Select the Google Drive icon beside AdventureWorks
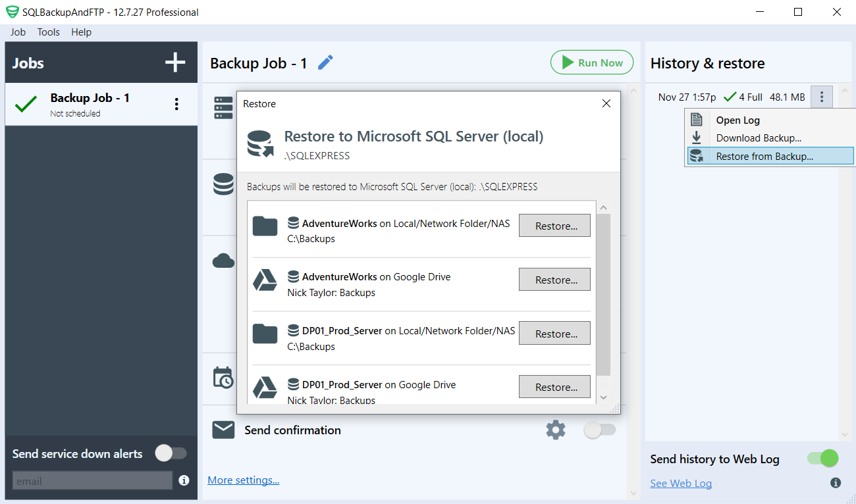Screen dimensions: 856x504 pyautogui.click(x=265, y=280)
